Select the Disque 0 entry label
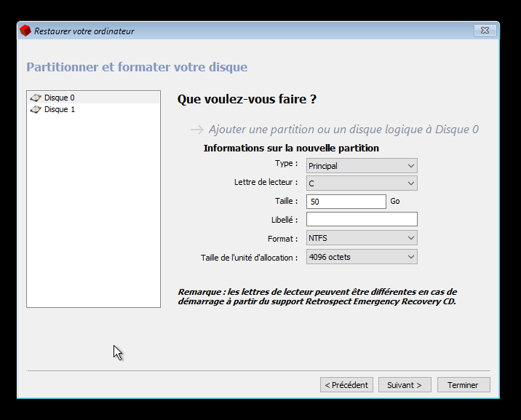Image resolution: width=521 pixels, height=420 pixels. pyautogui.click(x=59, y=98)
